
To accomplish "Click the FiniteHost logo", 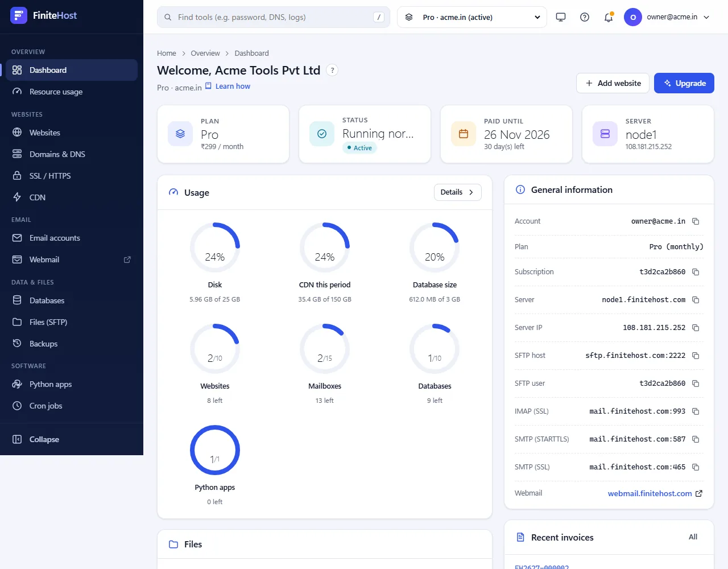I will click(43, 15).
